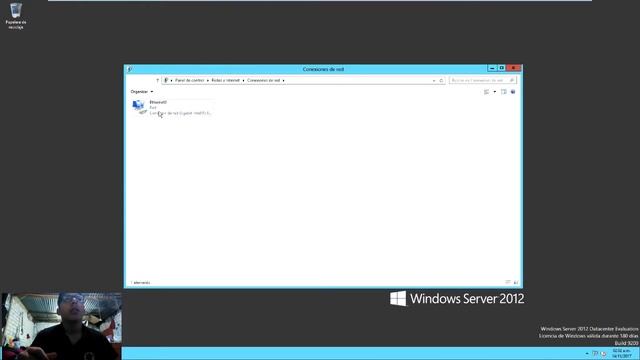The height and width of the screenshot is (360, 640).
Task: Expand the Redes e Internet breadcrumb arrow
Action: [243, 80]
